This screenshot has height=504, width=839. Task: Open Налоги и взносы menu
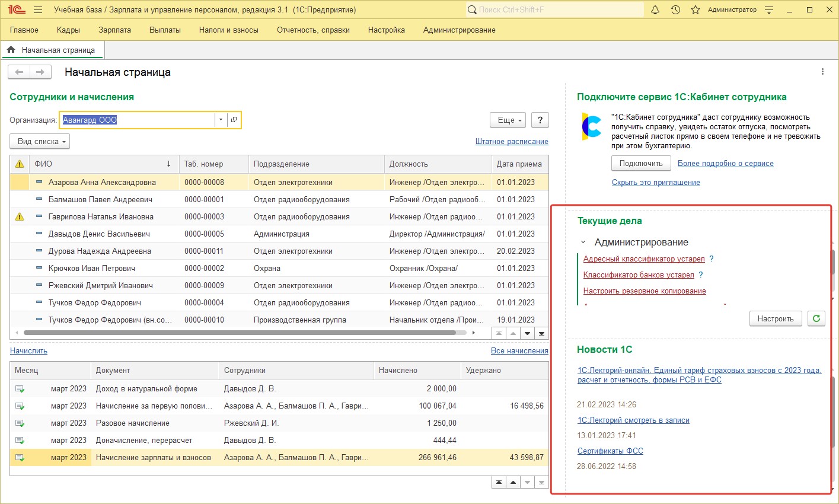229,30
